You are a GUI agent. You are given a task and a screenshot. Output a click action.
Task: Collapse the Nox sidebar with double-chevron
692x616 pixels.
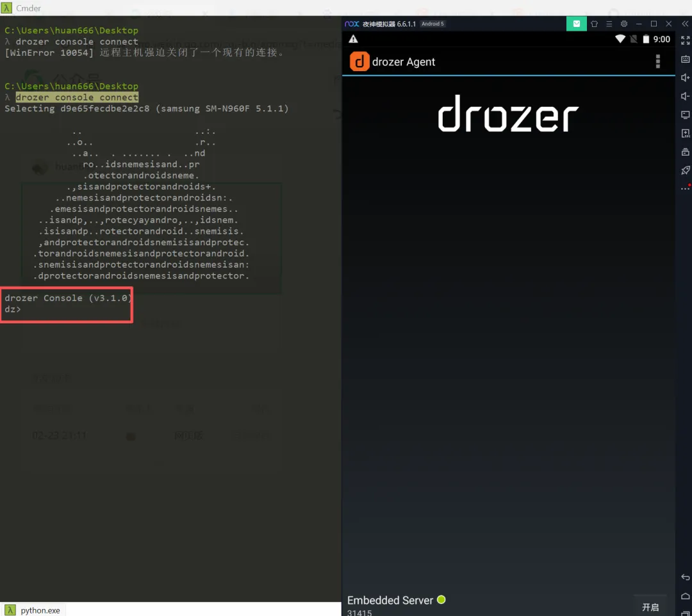[x=685, y=24]
